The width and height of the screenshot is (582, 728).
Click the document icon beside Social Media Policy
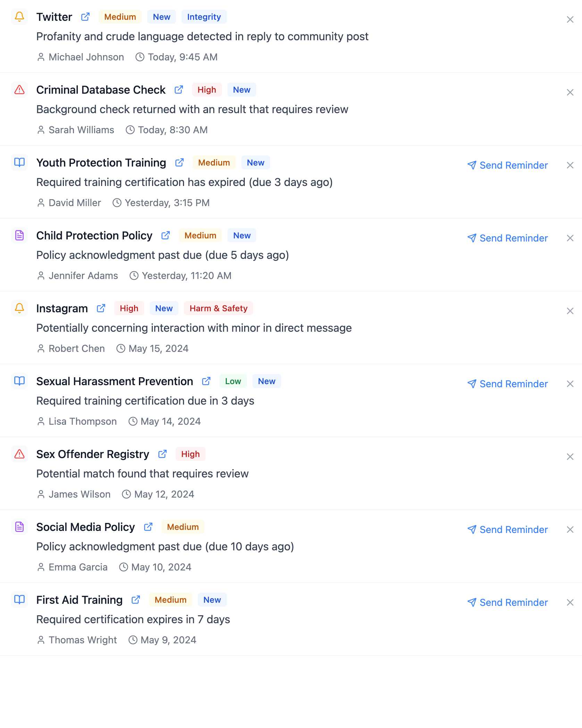(19, 527)
